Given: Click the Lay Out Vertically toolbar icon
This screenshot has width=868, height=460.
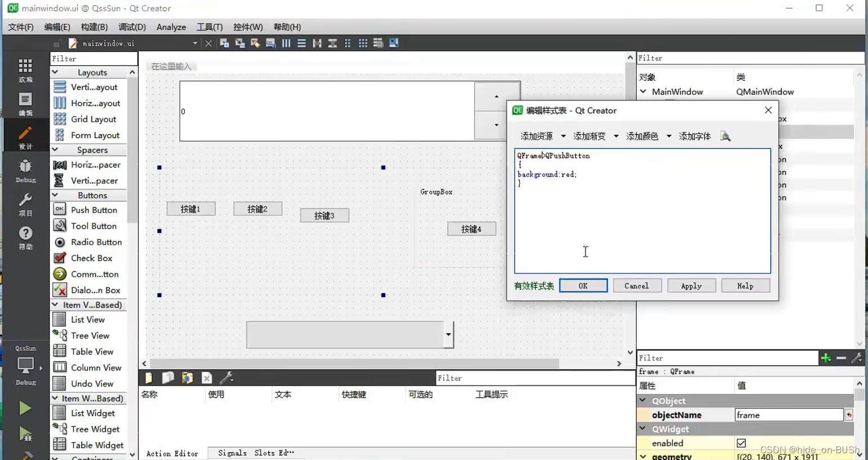Looking at the screenshot, I should (x=302, y=43).
